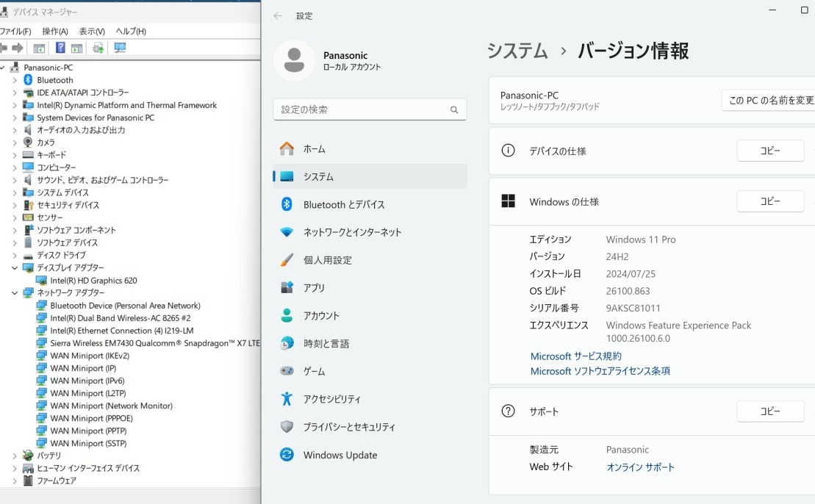Open the 表示(V) menu
The height and width of the screenshot is (504, 815).
(92, 32)
